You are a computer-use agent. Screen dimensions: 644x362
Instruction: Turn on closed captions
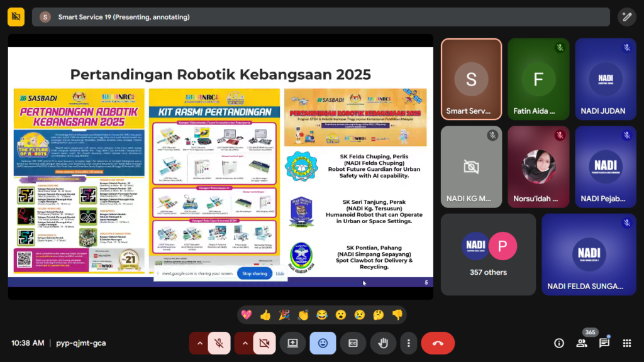click(353, 343)
